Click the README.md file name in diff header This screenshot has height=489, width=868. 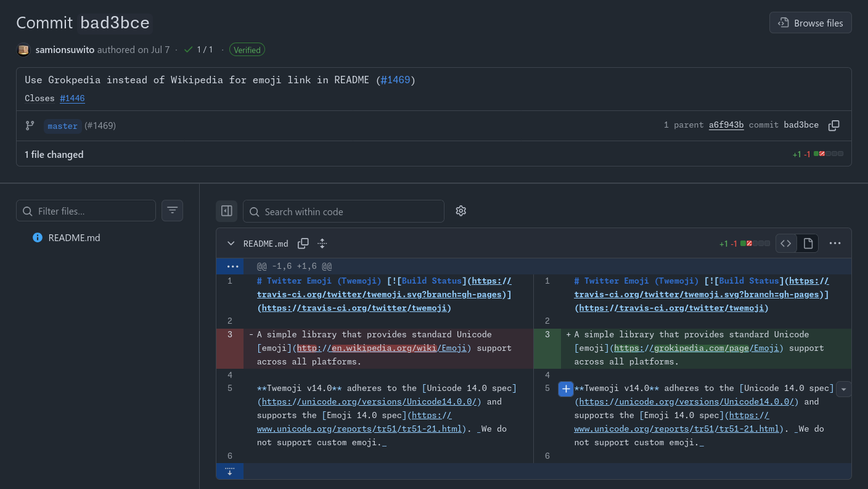pyautogui.click(x=266, y=244)
